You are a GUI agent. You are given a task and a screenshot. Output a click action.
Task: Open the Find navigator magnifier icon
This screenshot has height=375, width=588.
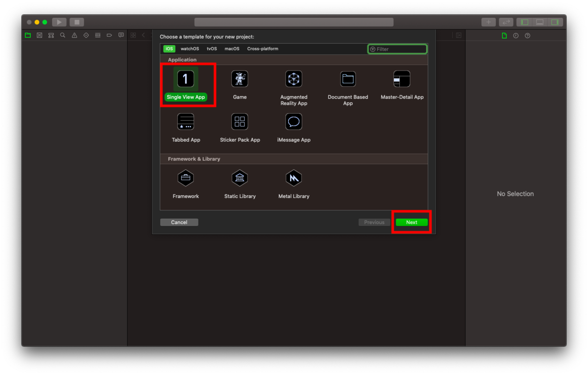(63, 35)
